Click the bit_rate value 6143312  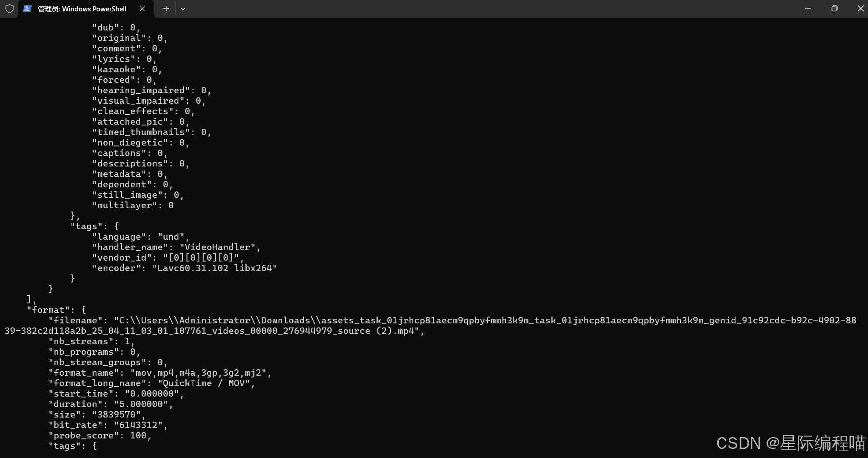coord(140,425)
